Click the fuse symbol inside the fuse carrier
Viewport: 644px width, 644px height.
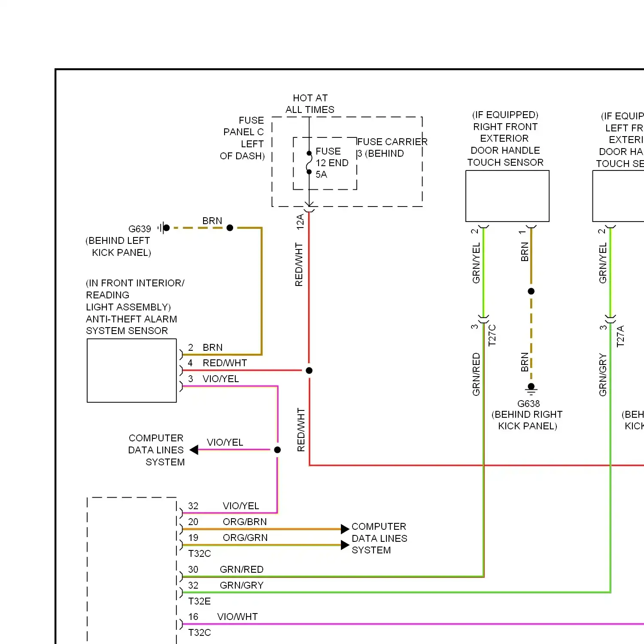pos(309,162)
